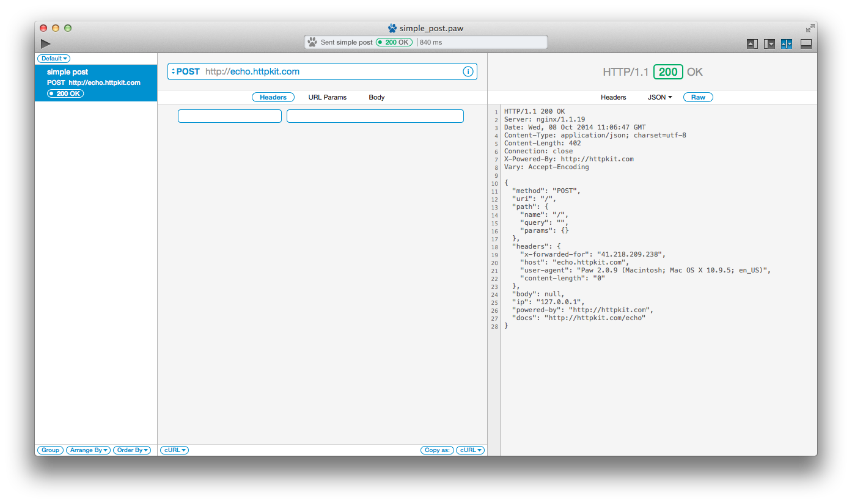
Task: Open the Default environment dropdown
Action: 54,59
